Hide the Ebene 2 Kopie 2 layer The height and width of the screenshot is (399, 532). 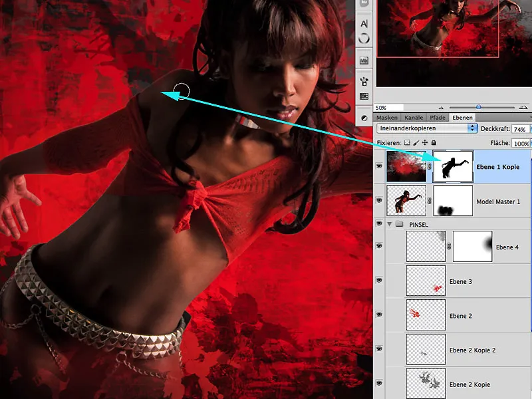click(379, 348)
